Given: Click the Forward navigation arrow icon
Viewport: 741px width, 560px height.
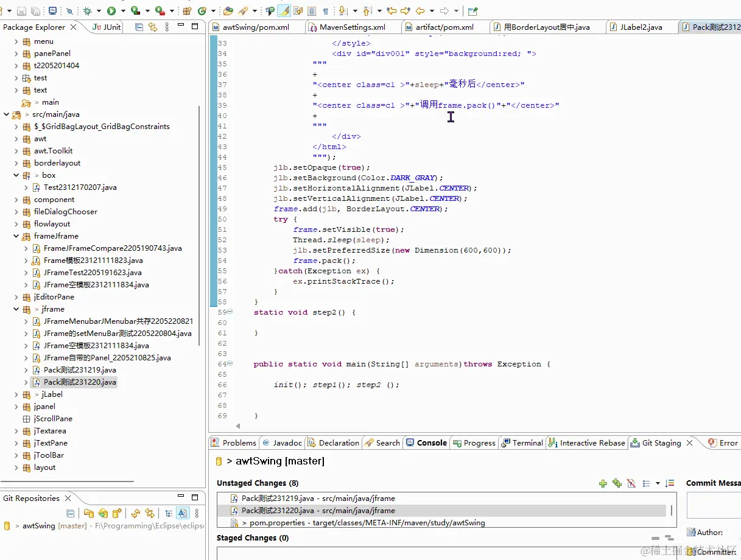Looking at the screenshot, I should pyautogui.click(x=444, y=11).
